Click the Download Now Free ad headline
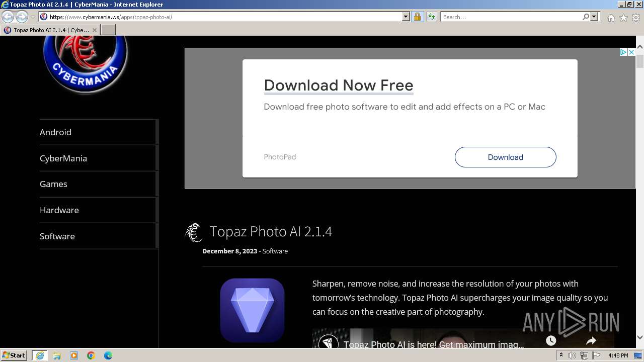 coord(339,85)
